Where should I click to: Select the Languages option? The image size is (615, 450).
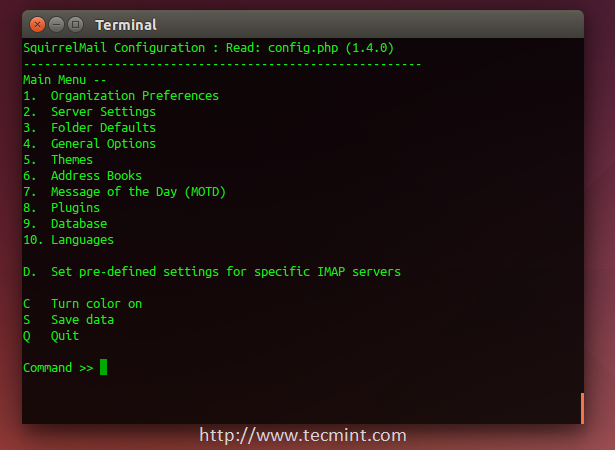82,240
